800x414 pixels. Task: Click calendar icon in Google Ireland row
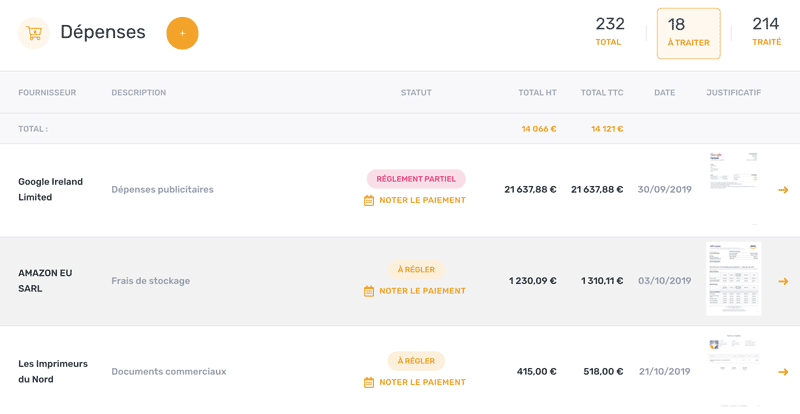click(x=369, y=201)
